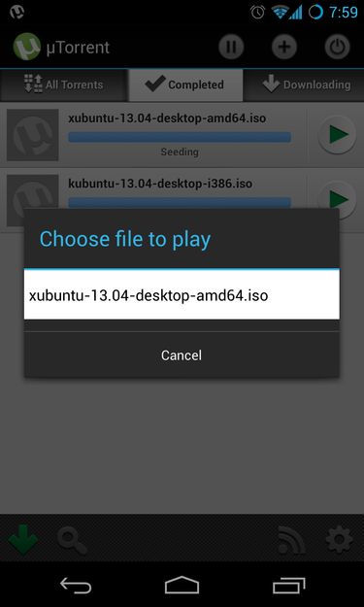Play the xubuntu-13.04 torrent

tap(337, 134)
